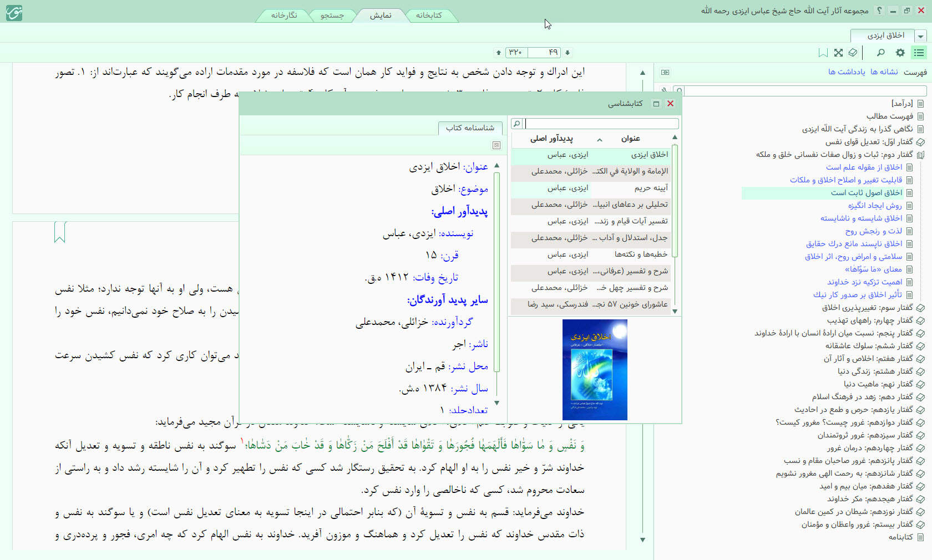Click the اخلاق ایزدی book cover thumbnail
Viewport: 932px width, 560px height.
(x=595, y=369)
